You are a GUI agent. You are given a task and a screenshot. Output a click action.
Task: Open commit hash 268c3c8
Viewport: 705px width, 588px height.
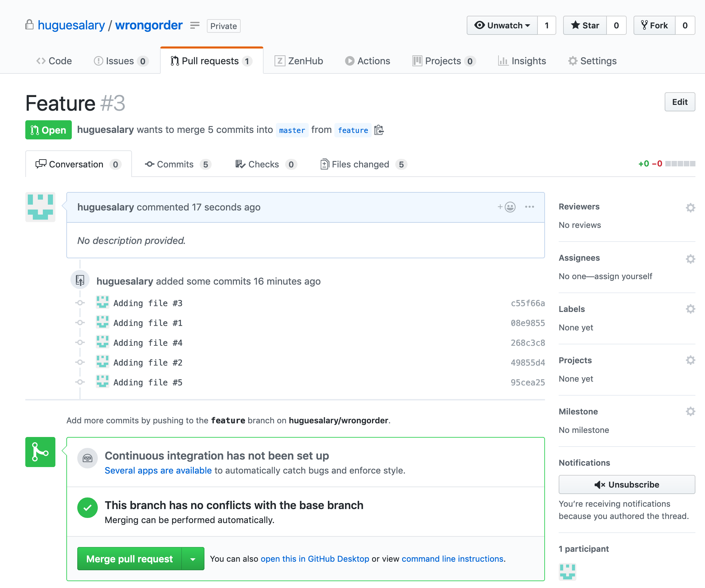[x=528, y=343]
